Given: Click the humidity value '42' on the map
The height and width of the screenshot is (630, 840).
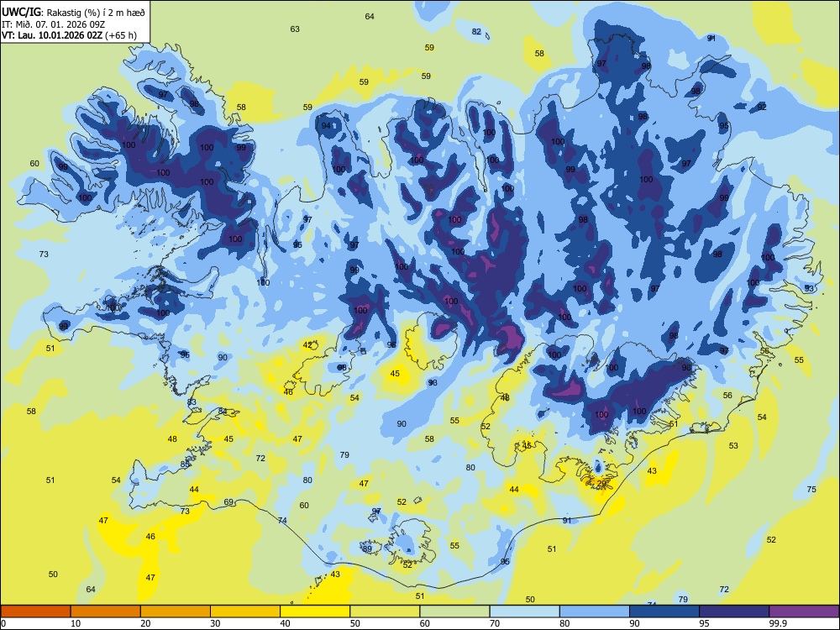Looking at the screenshot, I should pyautogui.click(x=307, y=345).
